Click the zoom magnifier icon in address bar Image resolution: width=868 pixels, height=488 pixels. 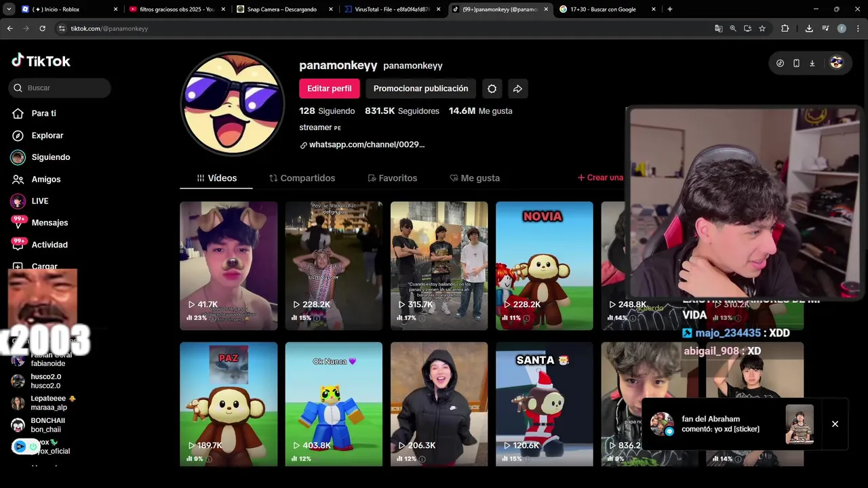733,28
